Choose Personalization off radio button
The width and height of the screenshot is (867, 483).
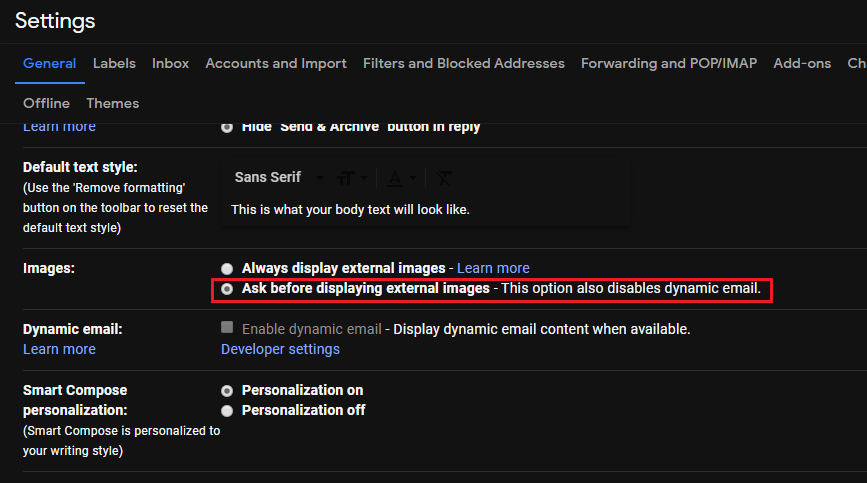pos(228,410)
